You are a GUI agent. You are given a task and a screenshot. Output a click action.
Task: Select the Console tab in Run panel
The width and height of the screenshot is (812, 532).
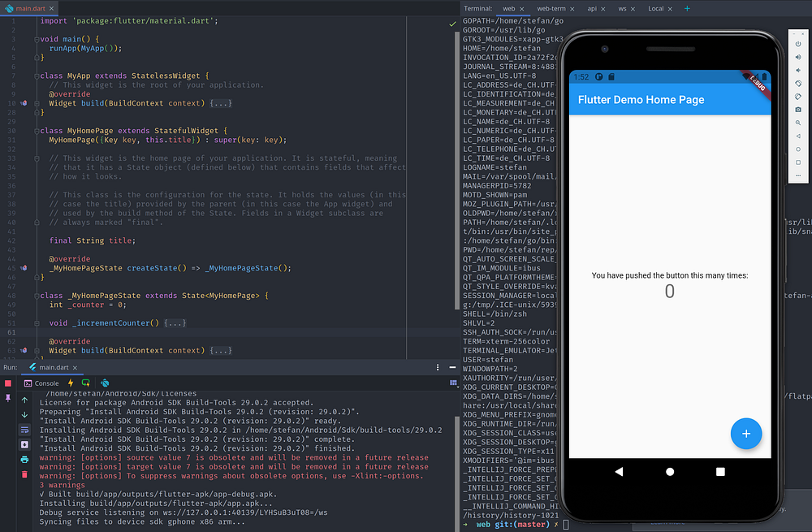coord(41,383)
